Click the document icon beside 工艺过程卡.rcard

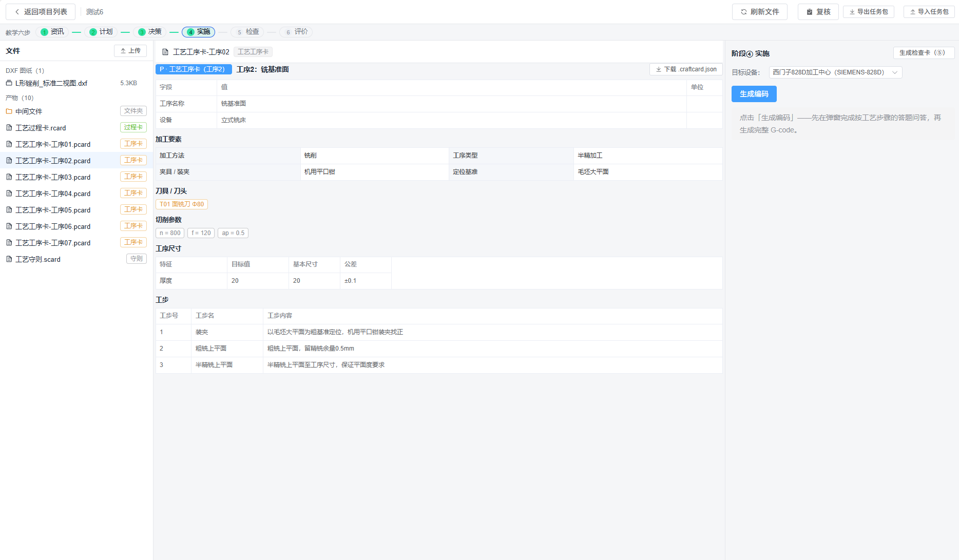[9, 128]
